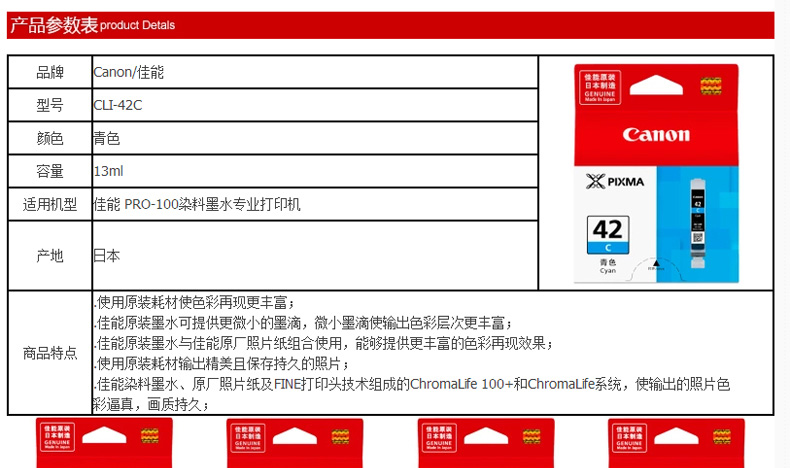The width and height of the screenshot is (790, 468).
Task: Select the 颜色 label cell
Action: pos(50,138)
